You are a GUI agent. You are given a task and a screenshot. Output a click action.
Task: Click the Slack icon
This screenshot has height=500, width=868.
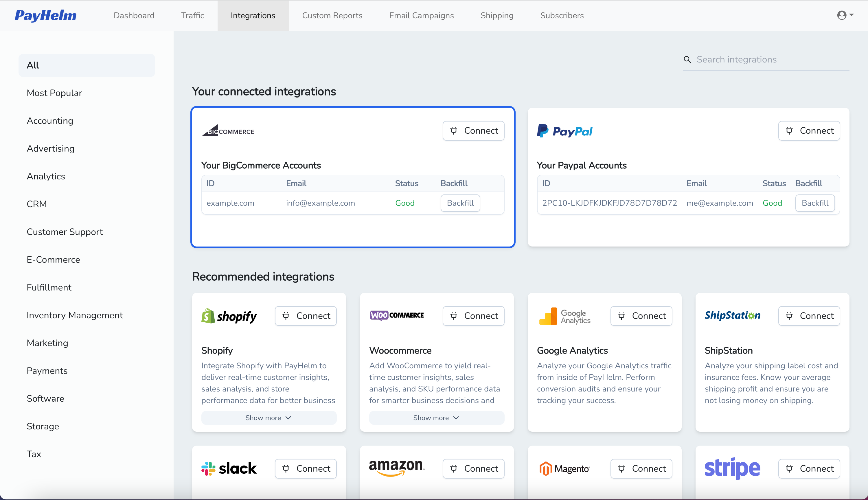(x=208, y=468)
